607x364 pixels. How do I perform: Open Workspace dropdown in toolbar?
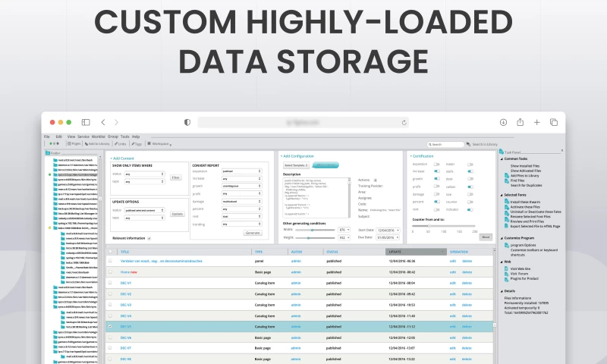[162, 144]
